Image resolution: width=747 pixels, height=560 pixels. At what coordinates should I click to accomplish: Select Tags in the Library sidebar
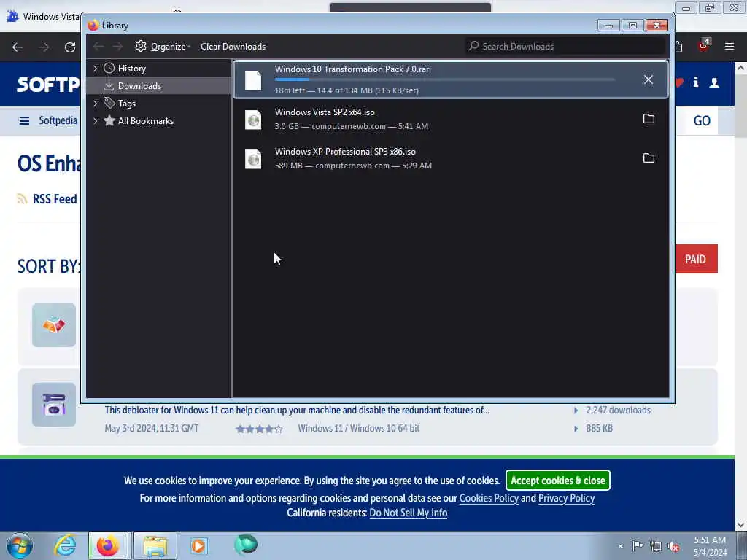pyautogui.click(x=127, y=104)
